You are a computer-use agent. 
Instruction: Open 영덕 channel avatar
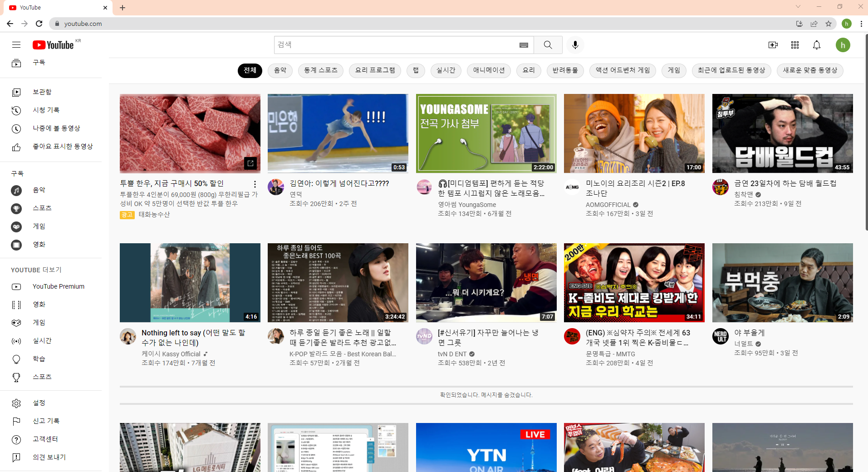[276, 187]
